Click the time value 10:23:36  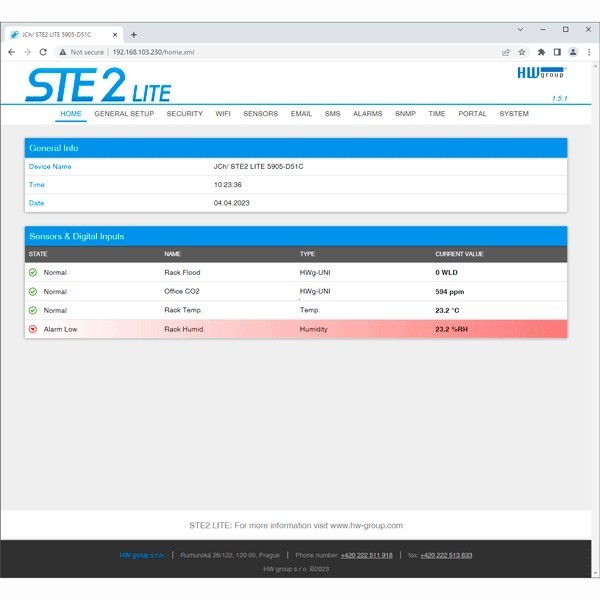(228, 185)
